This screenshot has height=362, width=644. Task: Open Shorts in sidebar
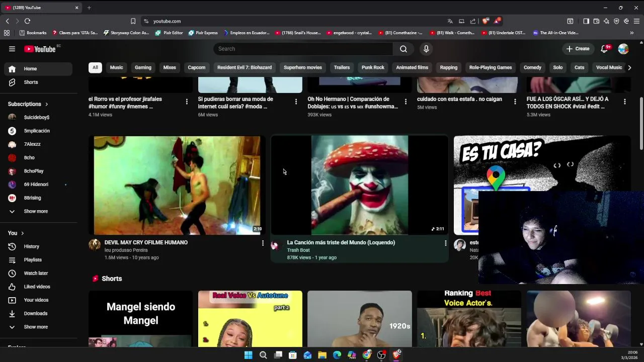click(x=39, y=82)
